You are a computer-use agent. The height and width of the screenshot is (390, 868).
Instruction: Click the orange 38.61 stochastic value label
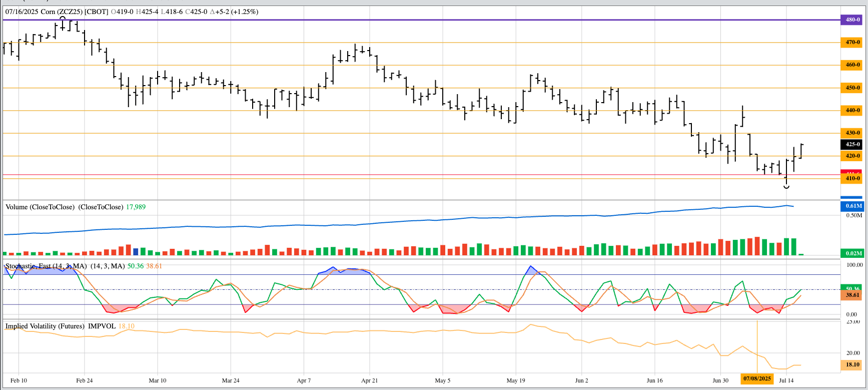coord(852,295)
